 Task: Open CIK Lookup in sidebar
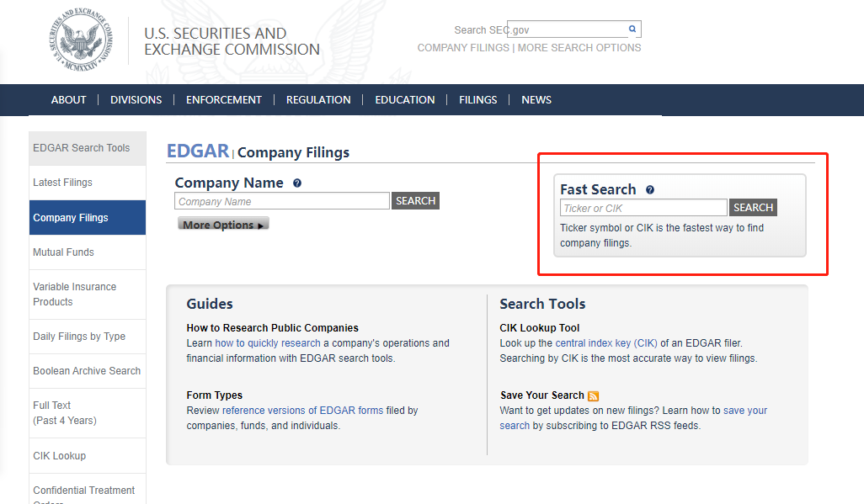(88, 456)
